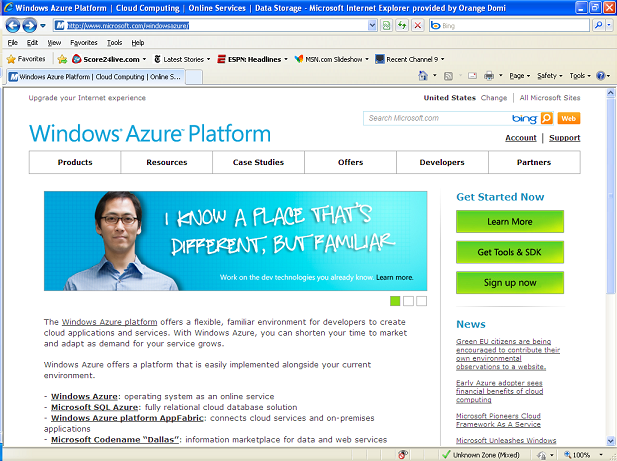Open All Microsoft Sites link
Screen dimensions: 617x461
[550, 98]
